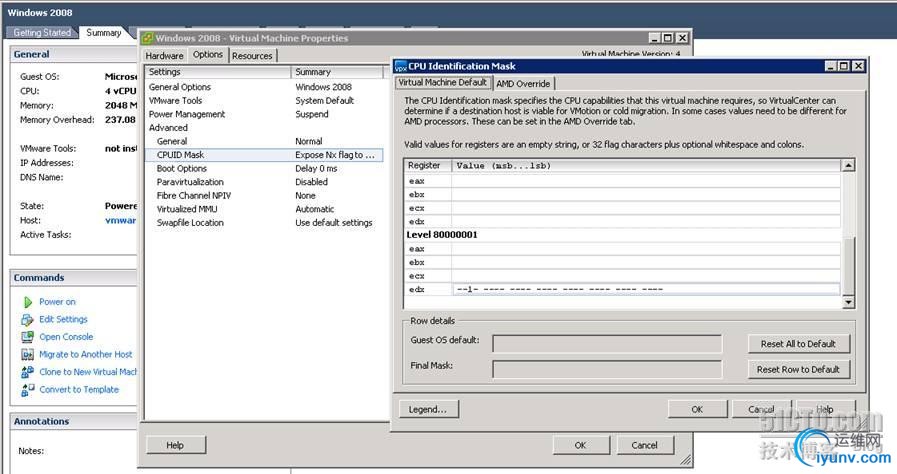The width and height of the screenshot is (897, 474).
Task: Click the Edit Settings link
Action: pos(63,319)
